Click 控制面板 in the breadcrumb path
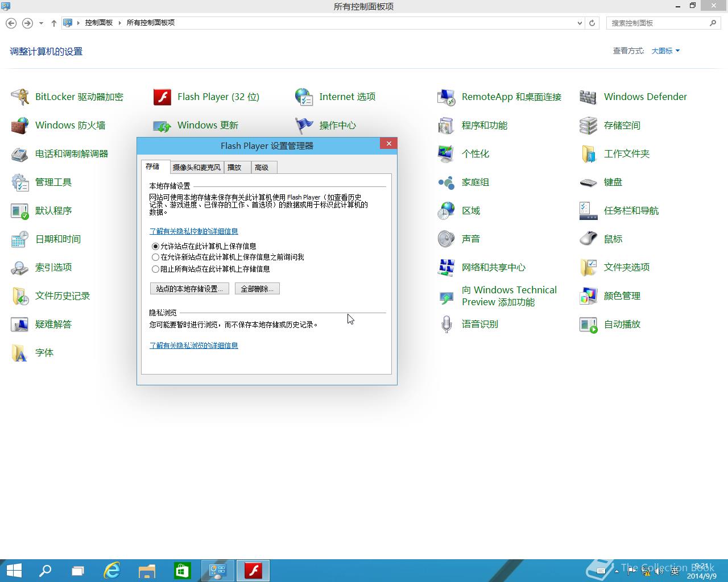 (99, 23)
